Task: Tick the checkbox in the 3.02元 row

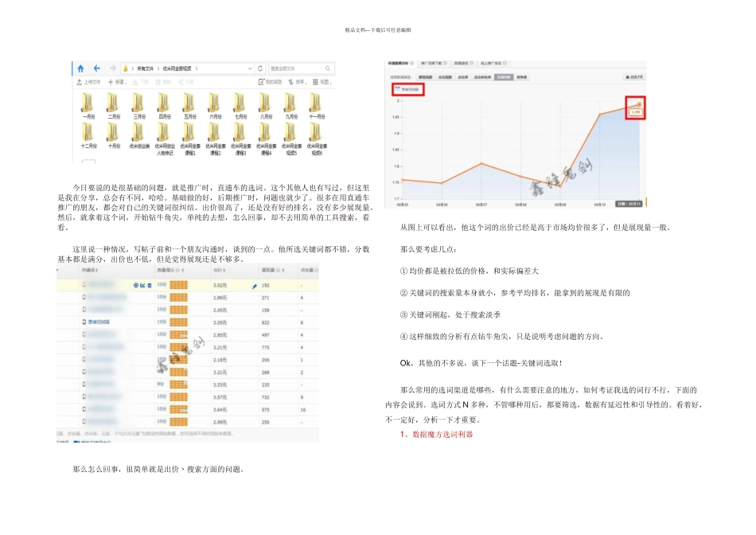Action: click(84, 285)
